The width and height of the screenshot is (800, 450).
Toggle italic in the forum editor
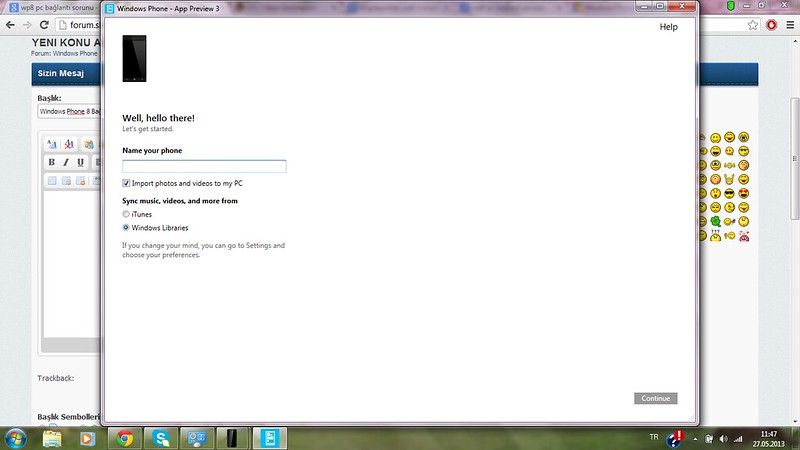[66, 162]
